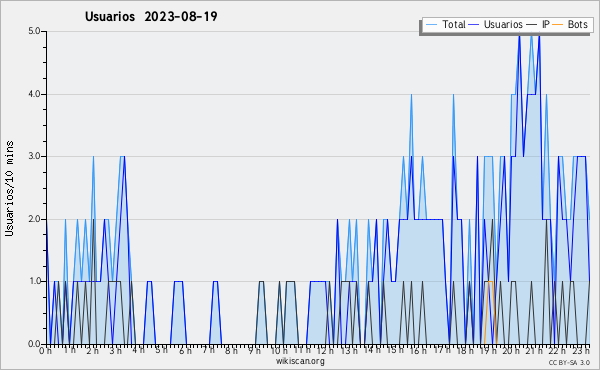Click the '10 h' x-axis label

[x=279, y=351]
